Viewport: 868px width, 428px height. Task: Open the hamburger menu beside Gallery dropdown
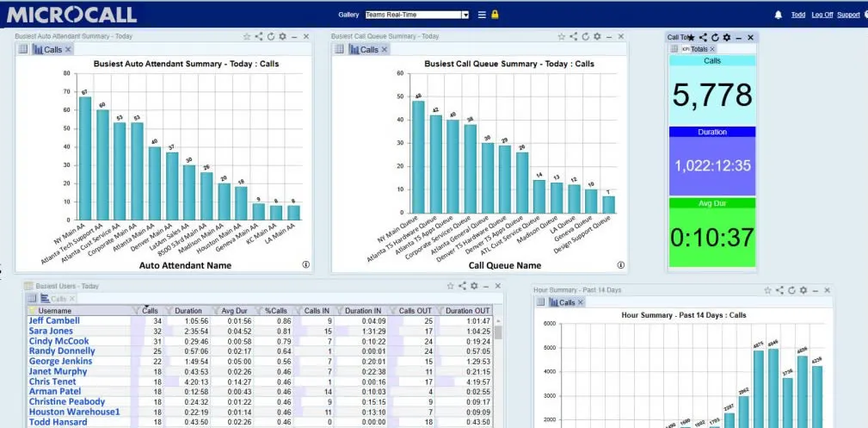tap(482, 15)
